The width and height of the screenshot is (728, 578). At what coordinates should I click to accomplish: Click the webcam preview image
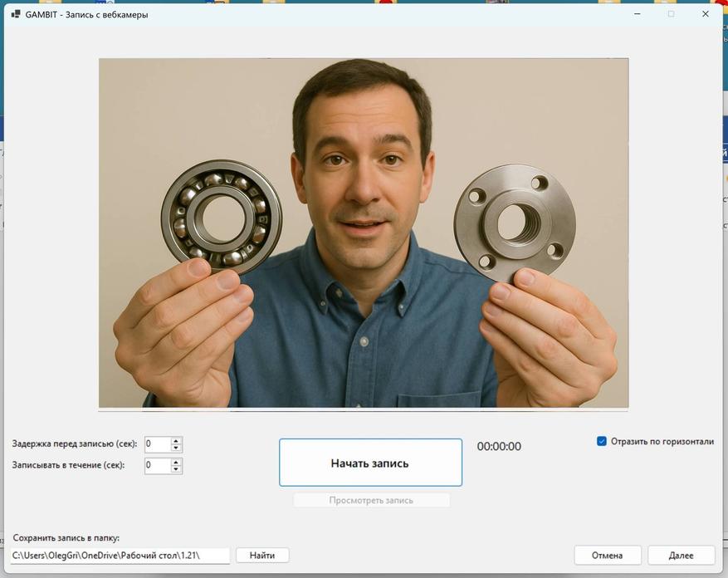click(364, 233)
